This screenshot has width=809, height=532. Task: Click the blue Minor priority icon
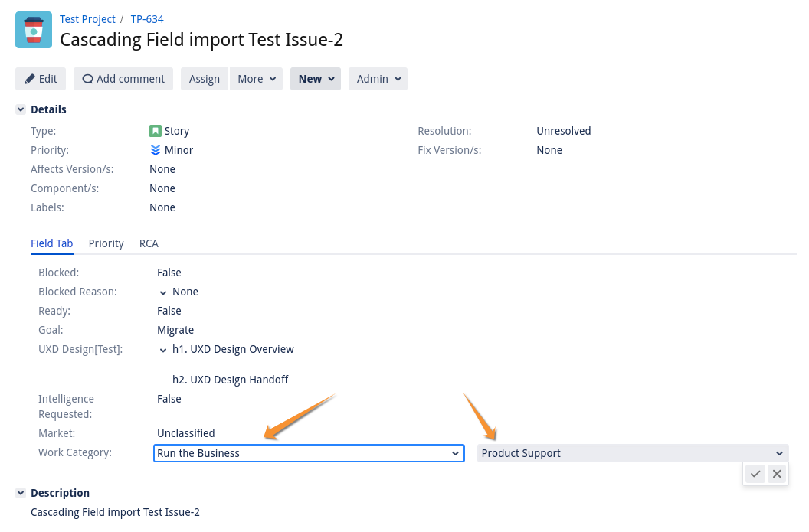(x=155, y=150)
